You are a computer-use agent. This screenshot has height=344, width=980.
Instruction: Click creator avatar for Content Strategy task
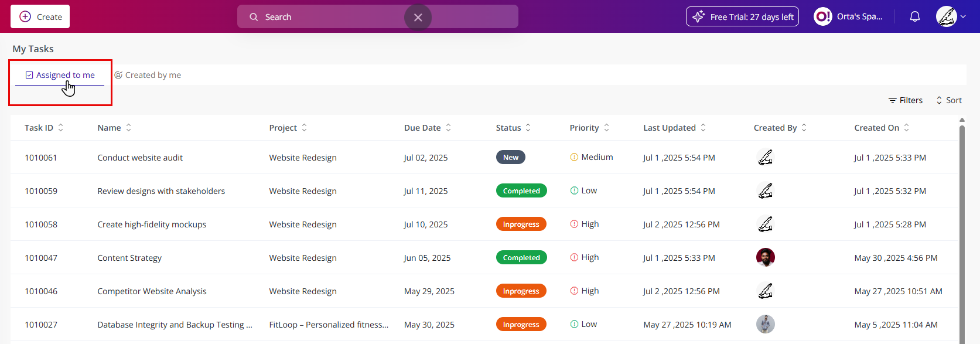pyautogui.click(x=765, y=257)
